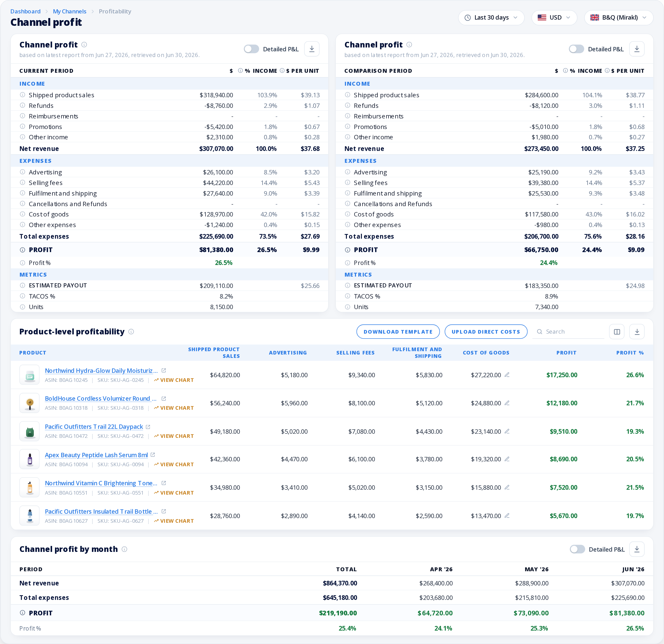Open external link for Pacific Outfitters Trail 22L Daypack
The width and height of the screenshot is (664, 644).
[x=148, y=427]
